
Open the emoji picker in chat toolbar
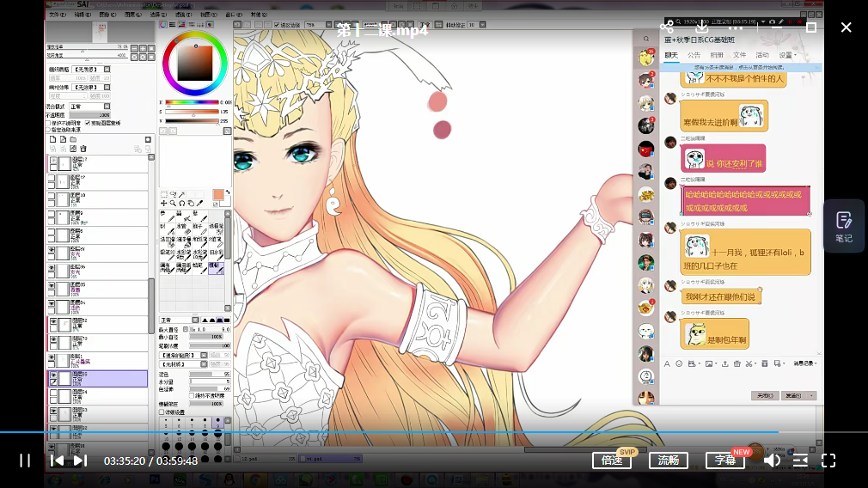(679, 363)
